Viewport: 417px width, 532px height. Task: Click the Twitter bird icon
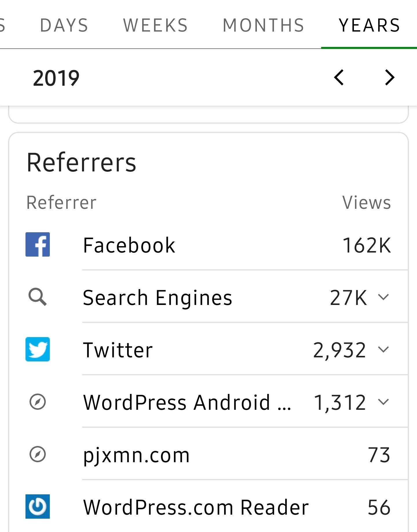tap(38, 349)
